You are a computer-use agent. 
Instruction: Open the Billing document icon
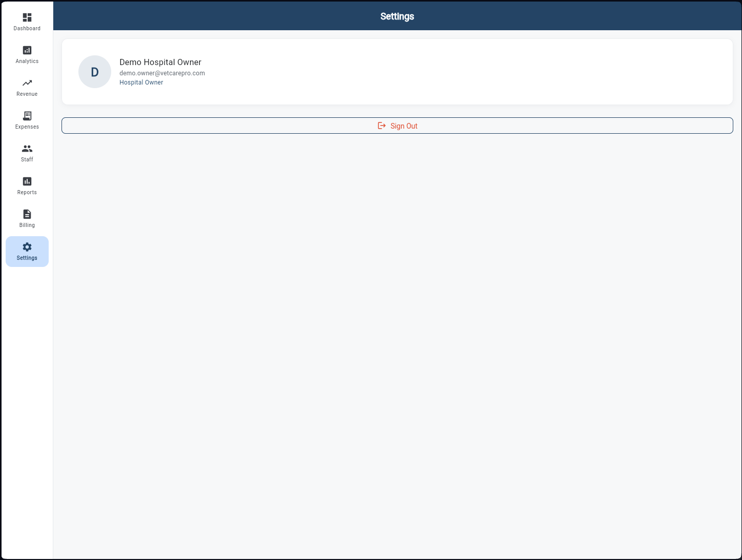(27, 214)
